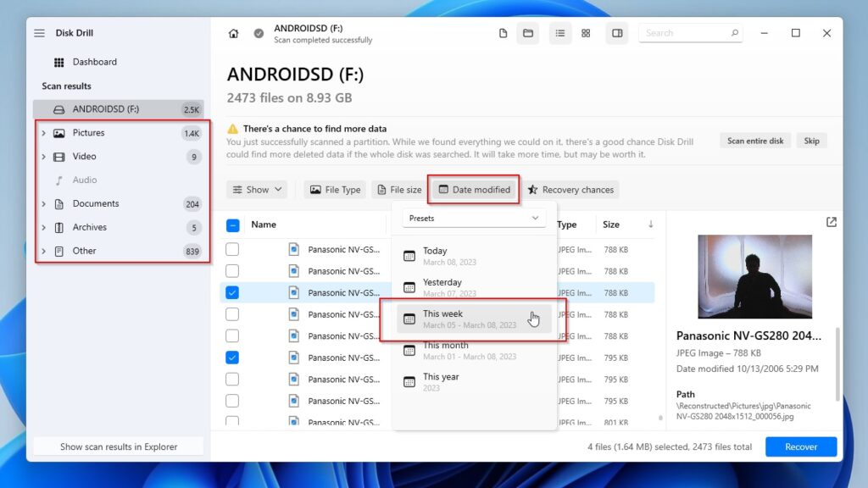Uncheck the selected 795 KB Panasonic file
Viewport: 868px width, 488px height.
[232, 358]
